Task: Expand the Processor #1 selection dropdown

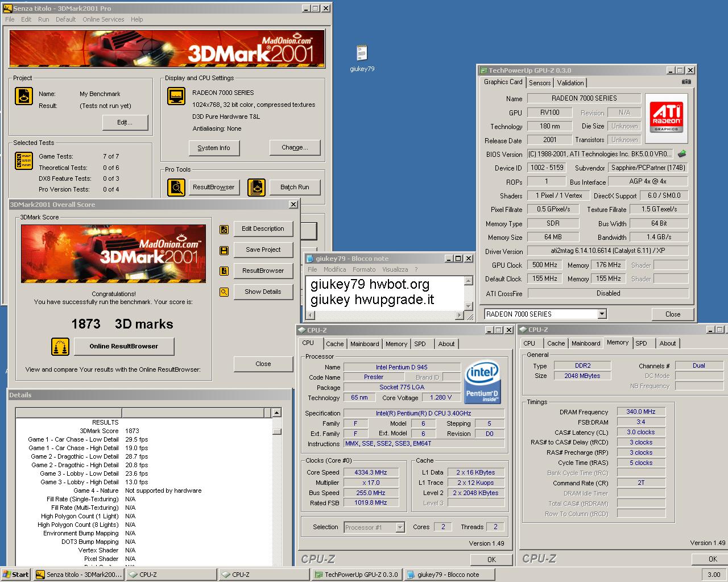Action: [400, 527]
